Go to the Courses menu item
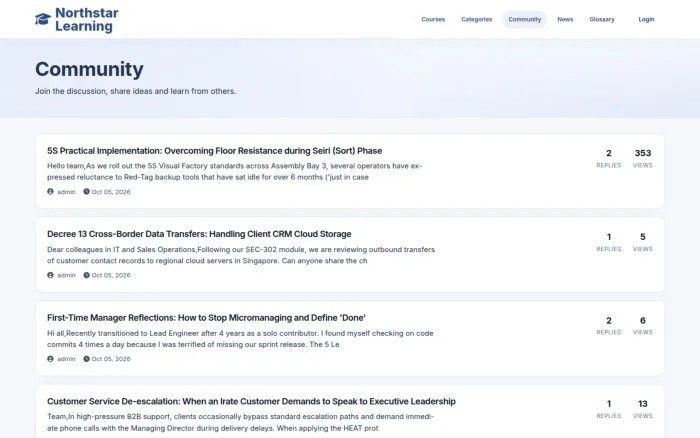 point(433,19)
